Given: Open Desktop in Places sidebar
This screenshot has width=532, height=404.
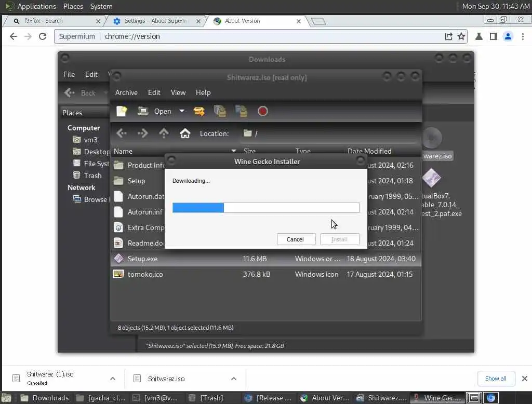Looking at the screenshot, I should coord(91,152).
